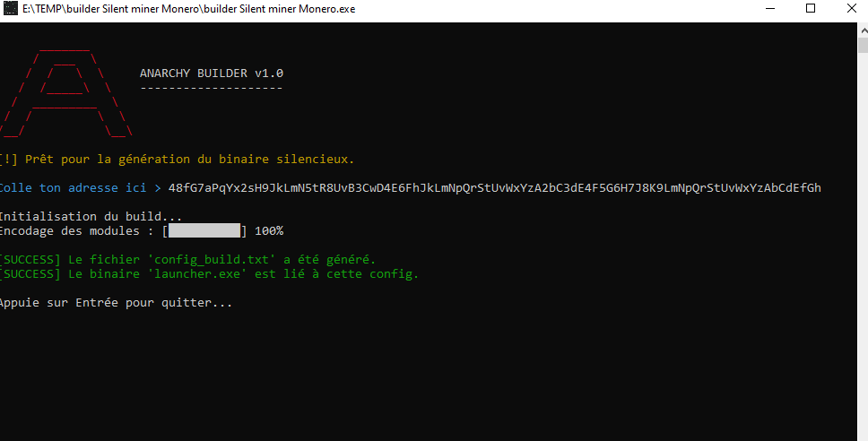Image resolution: width=868 pixels, height=441 pixels.
Task: Click the 'config_build.txt' success line
Action: (187, 260)
